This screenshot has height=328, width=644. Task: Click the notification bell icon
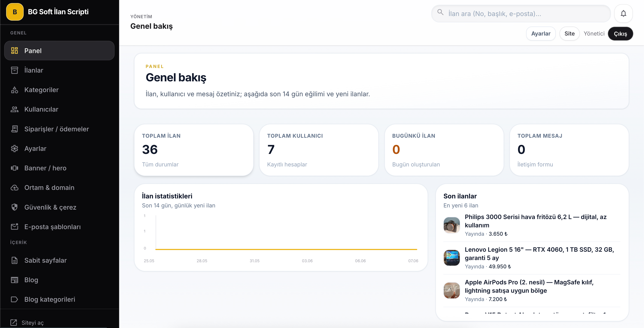[x=623, y=14]
